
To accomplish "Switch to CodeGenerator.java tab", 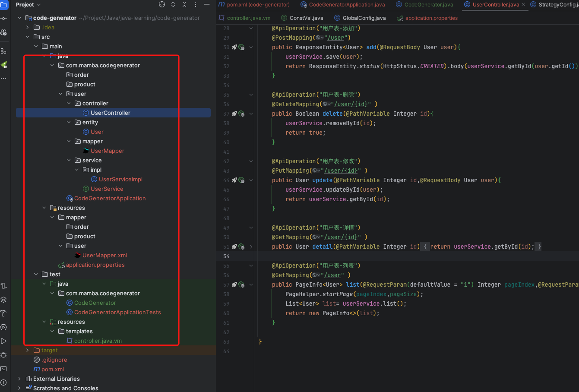I will (424, 4).
